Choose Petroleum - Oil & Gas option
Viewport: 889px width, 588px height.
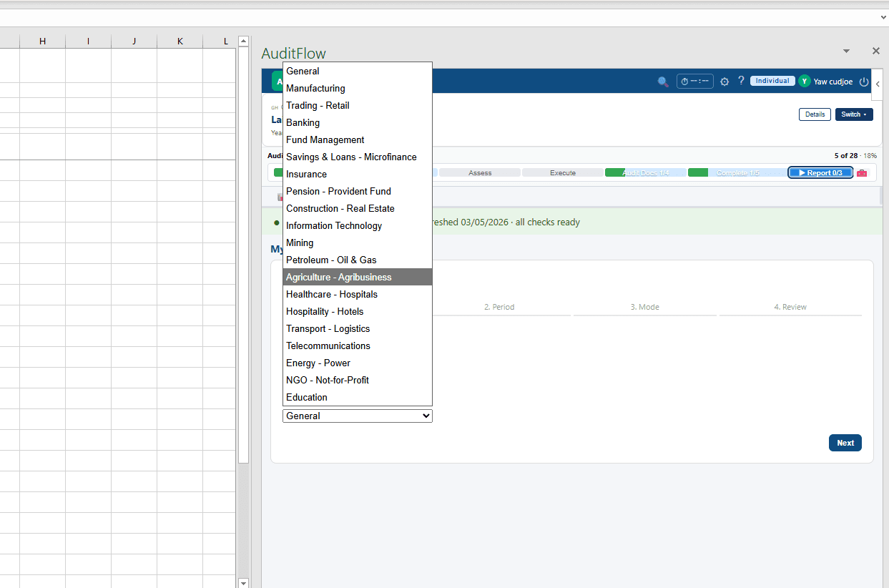[358, 260]
